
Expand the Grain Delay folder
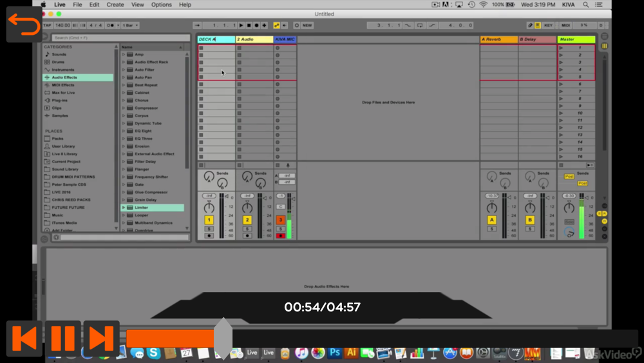[x=124, y=200]
